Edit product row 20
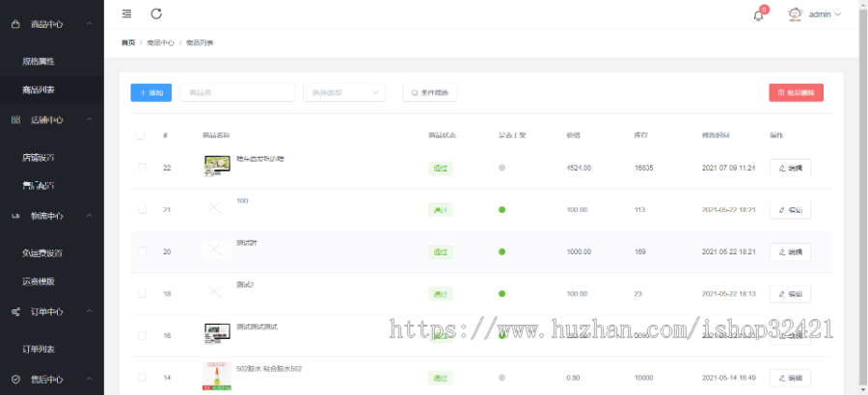The image size is (868, 395). 790,251
